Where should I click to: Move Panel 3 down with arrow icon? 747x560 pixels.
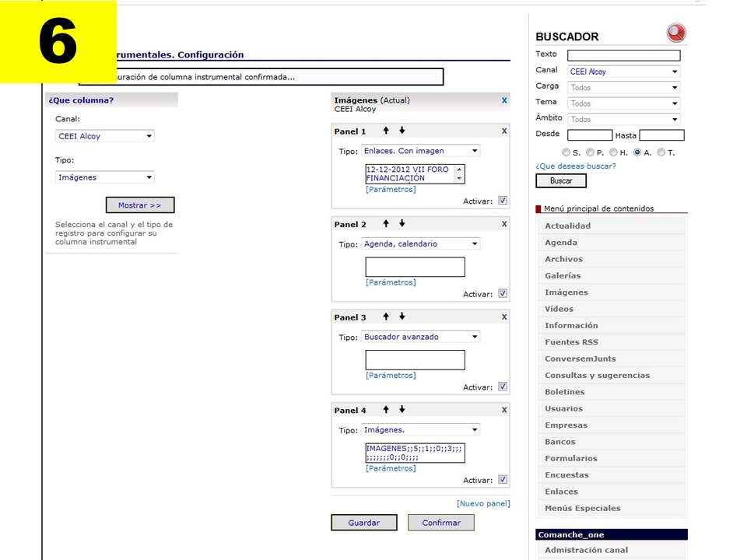click(x=402, y=317)
